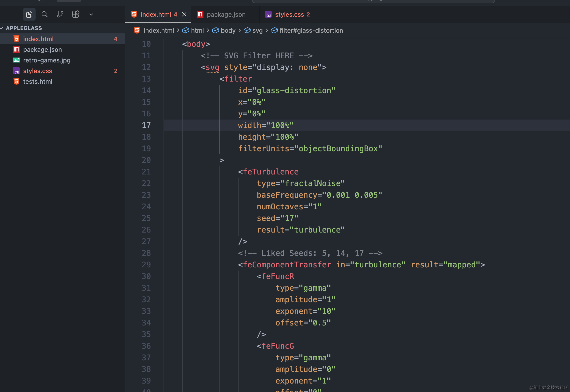Switch to the package.json tab
The width and height of the screenshot is (570, 392).
click(x=226, y=15)
